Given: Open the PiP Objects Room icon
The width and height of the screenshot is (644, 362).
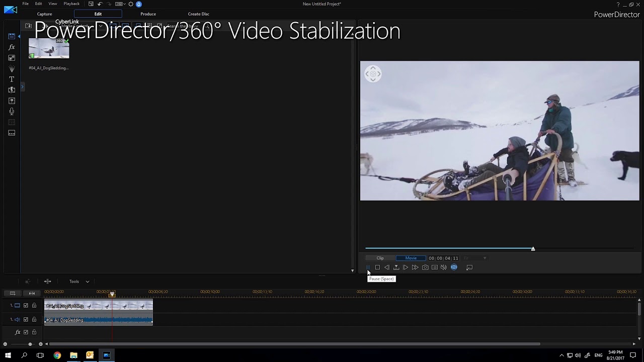Looking at the screenshot, I should pyautogui.click(x=12, y=58).
